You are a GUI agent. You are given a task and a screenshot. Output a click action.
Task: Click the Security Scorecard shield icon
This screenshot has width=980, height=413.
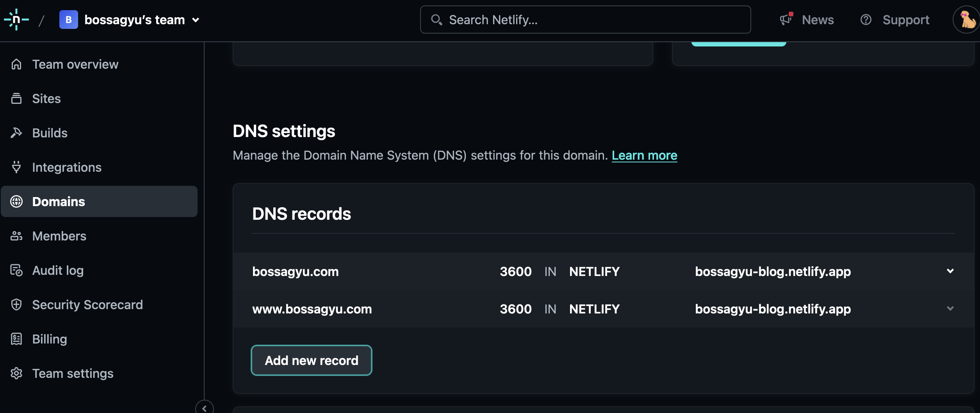(16, 304)
